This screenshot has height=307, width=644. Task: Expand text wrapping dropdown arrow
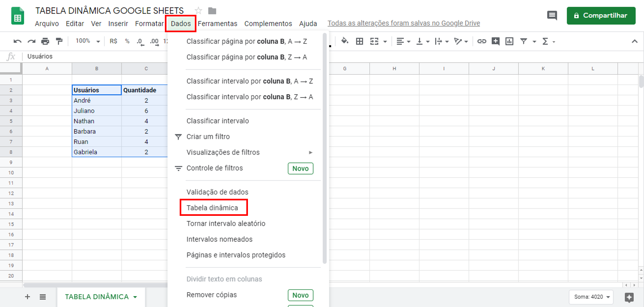click(447, 42)
